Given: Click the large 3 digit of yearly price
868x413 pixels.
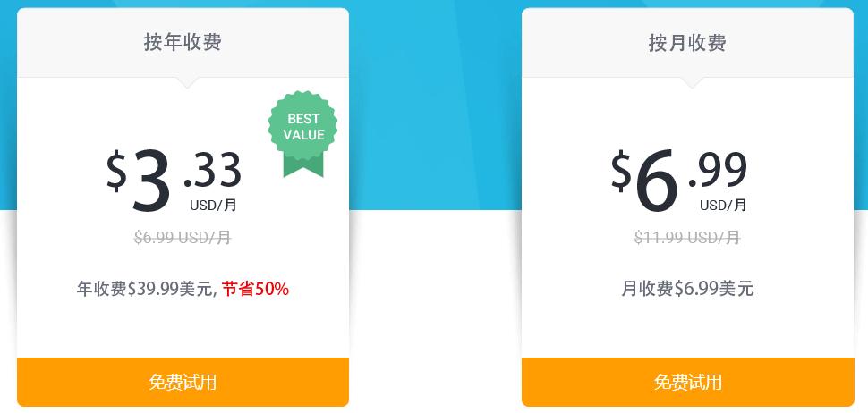Looking at the screenshot, I should [x=150, y=181].
